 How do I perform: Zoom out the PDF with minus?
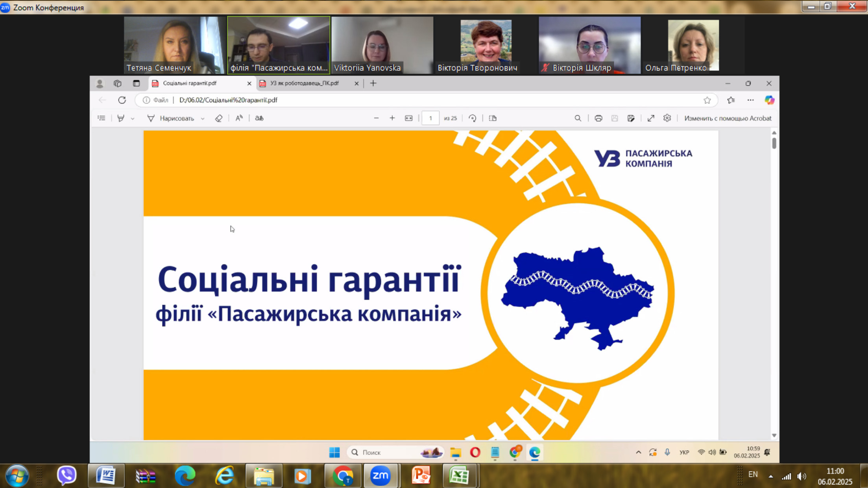click(x=376, y=118)
